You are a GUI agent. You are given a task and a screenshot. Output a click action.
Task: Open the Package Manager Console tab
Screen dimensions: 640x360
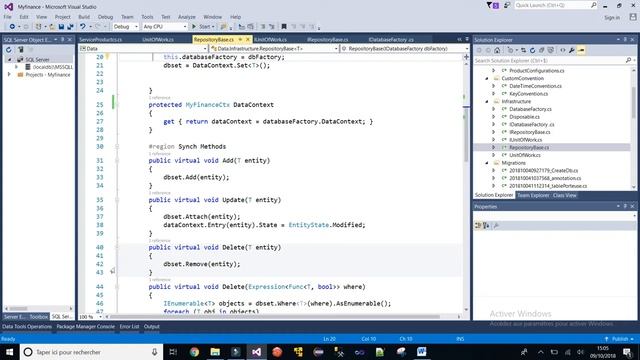[x=85, y=327]
